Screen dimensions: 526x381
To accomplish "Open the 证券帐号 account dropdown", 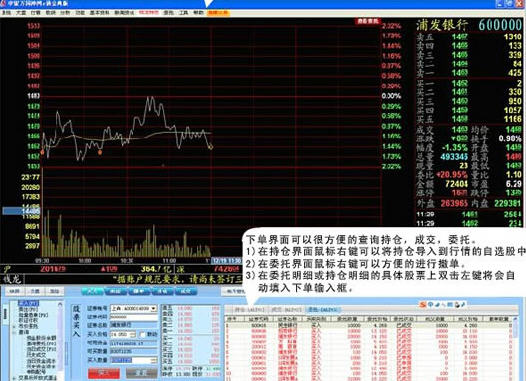I will coord(134,308).
